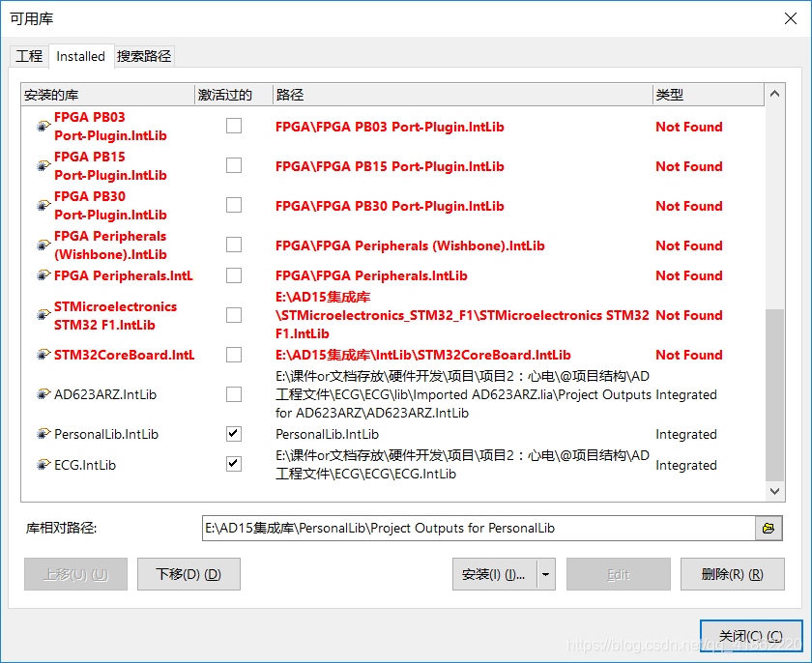Image resolution: width=812 pixels, height=663 pixels.
Task: Click the FPGA PB03 Port-Plugin library icon
Action: [x=43, y=126]
